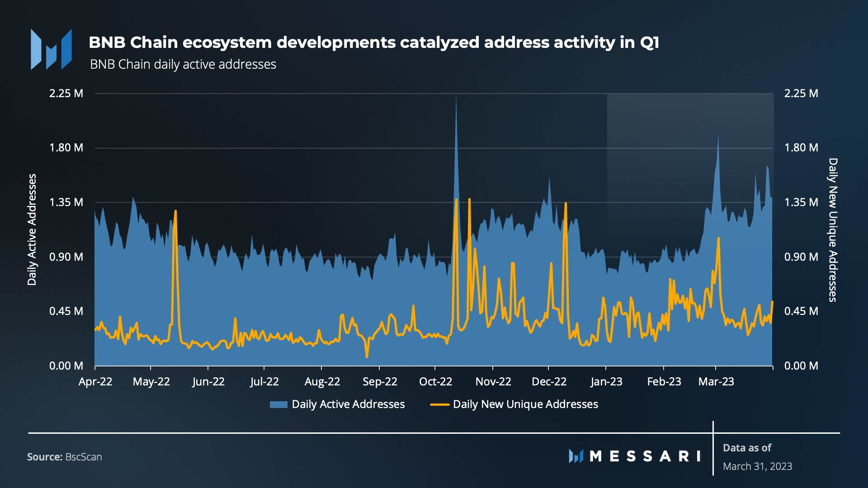Click the Source: BscScan text

click(x=65, y=457)
